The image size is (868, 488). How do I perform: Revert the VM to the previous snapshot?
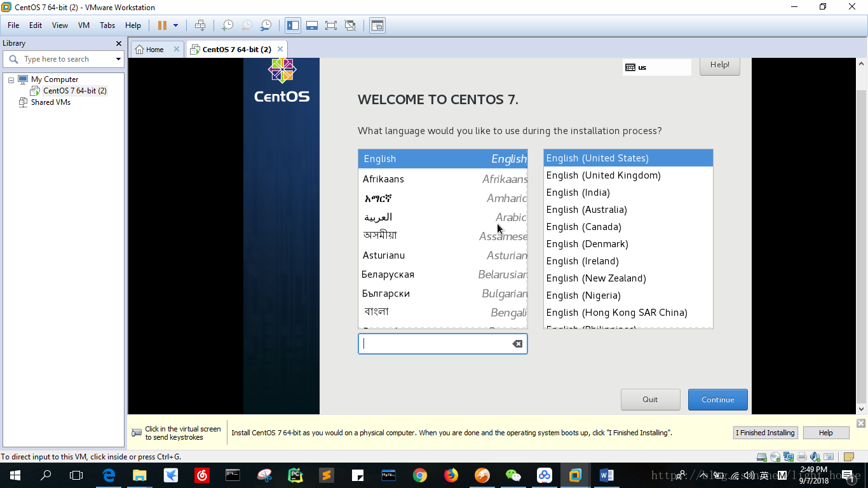pos(246,25)
